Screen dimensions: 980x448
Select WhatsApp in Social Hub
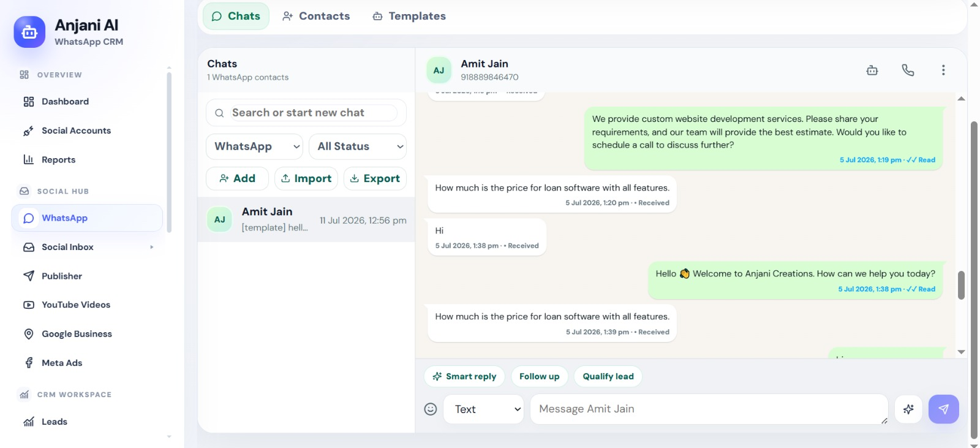pos(87,218)
